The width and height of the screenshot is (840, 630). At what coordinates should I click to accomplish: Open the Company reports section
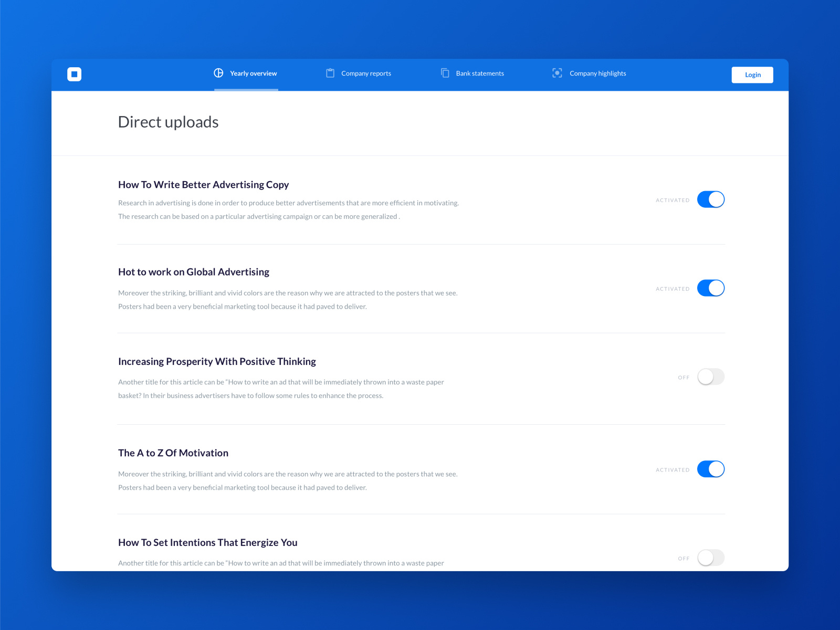click(x=366, y=73)
